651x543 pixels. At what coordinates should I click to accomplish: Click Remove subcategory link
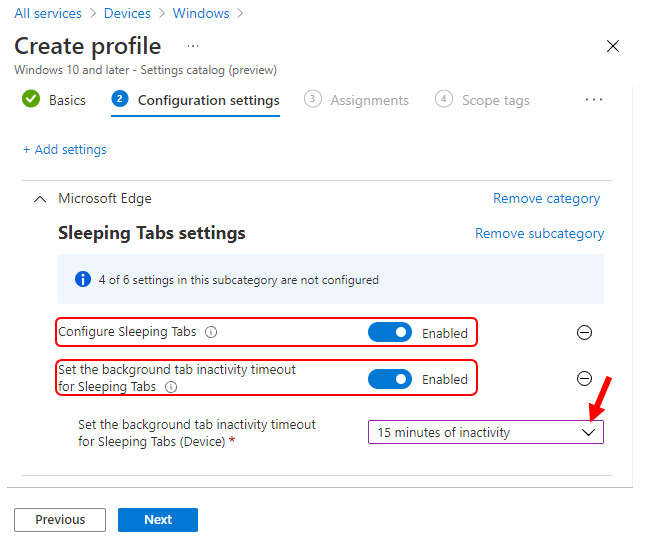pos(539,234)
